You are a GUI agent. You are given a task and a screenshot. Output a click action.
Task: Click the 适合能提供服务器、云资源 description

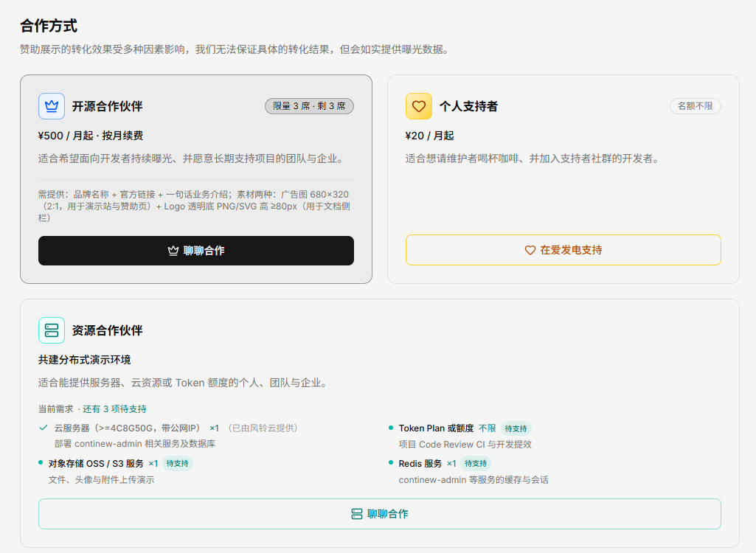184,383
